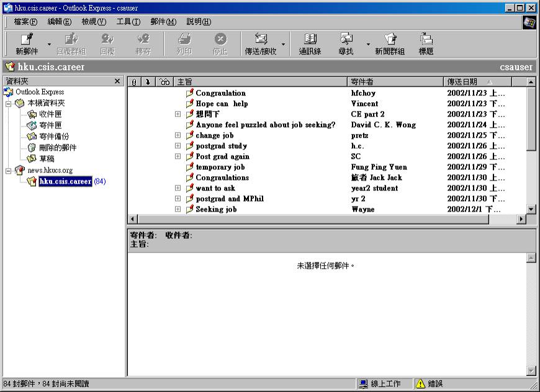Open the dropdown arrow beside 傳送/接收
The image size is (540, 392).
click(x=283, y=45)
